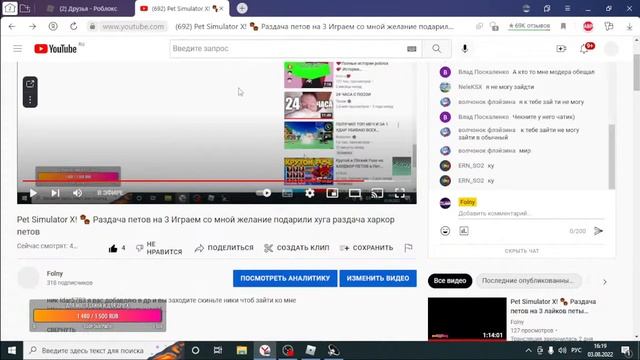Show hidden tray icons chevron
This screenshot has height=360, width=640.
coord(528,351)
